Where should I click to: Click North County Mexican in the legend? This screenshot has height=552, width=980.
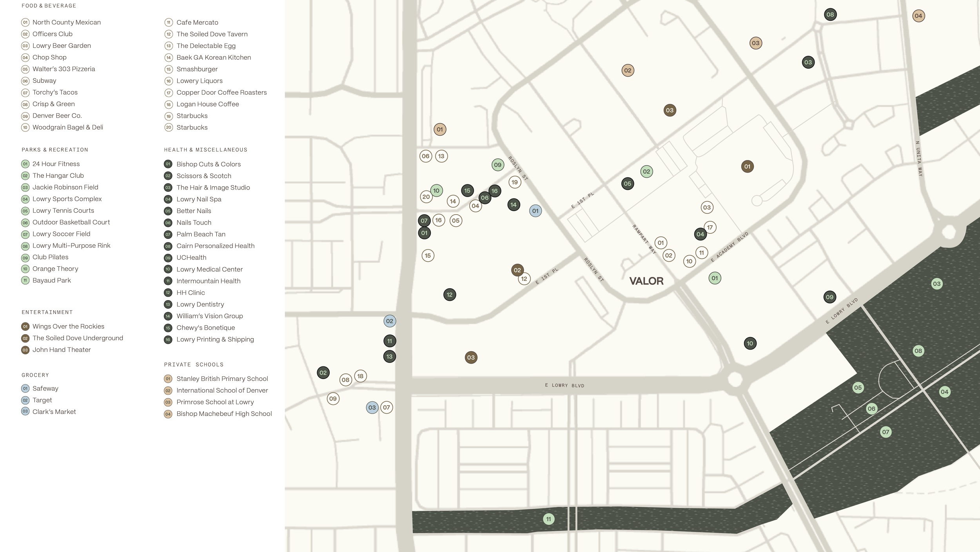tap(66, 22)
